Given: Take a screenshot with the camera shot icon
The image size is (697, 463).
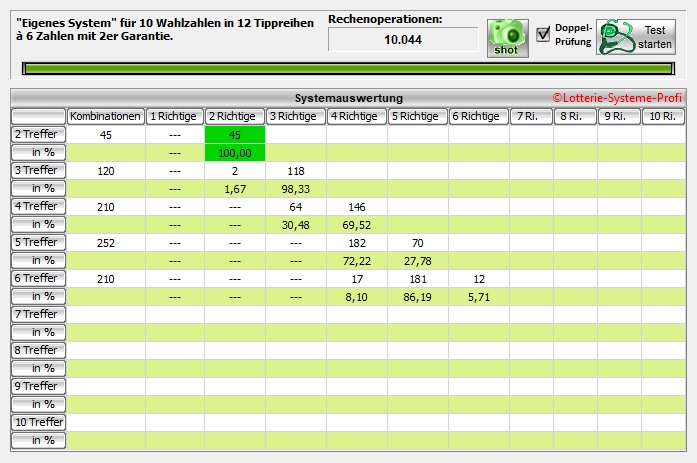Looking at the screenshot, I should 508,38.
